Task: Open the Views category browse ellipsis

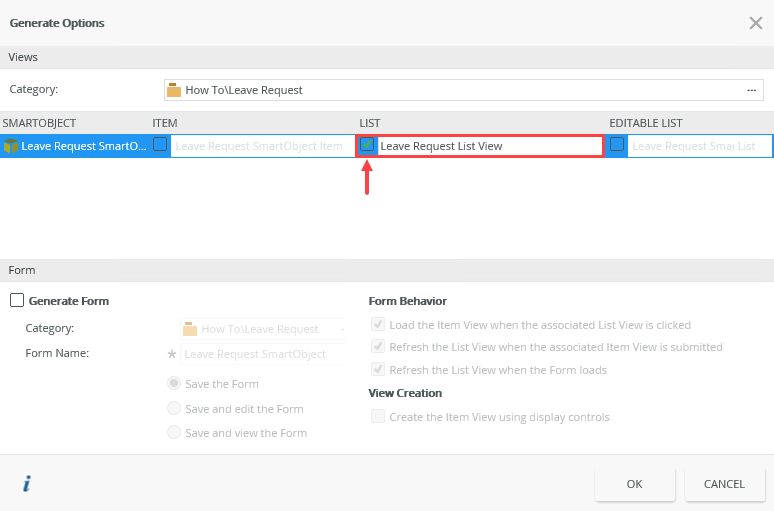Action: coord(751,90)
